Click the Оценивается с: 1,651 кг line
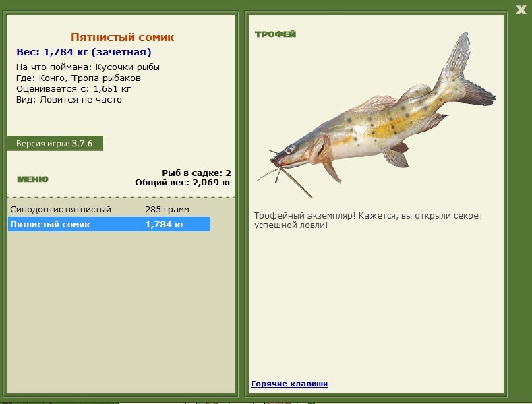The height and width of the screenshot is (404, 532). (x=73, y=89)
